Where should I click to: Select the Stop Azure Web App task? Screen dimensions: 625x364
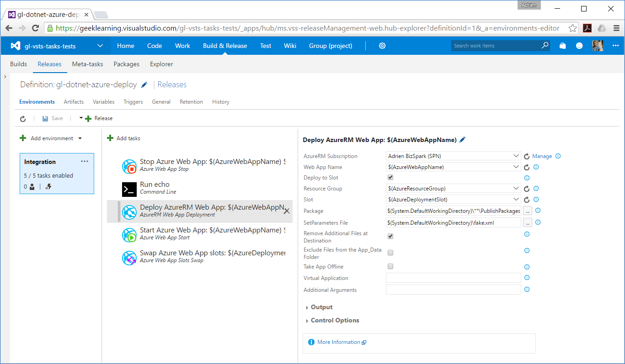coord(200,165)
